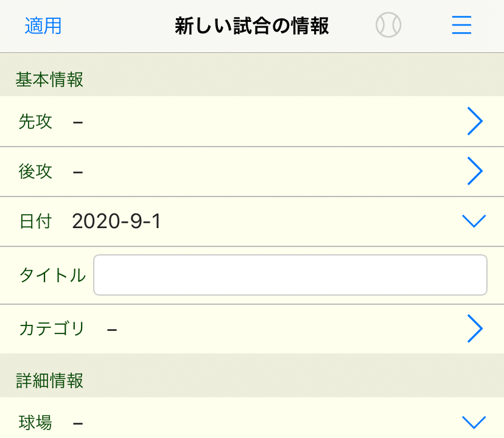Click the 詳細情報 section header
Screen dimensions: 504x438
49,381
